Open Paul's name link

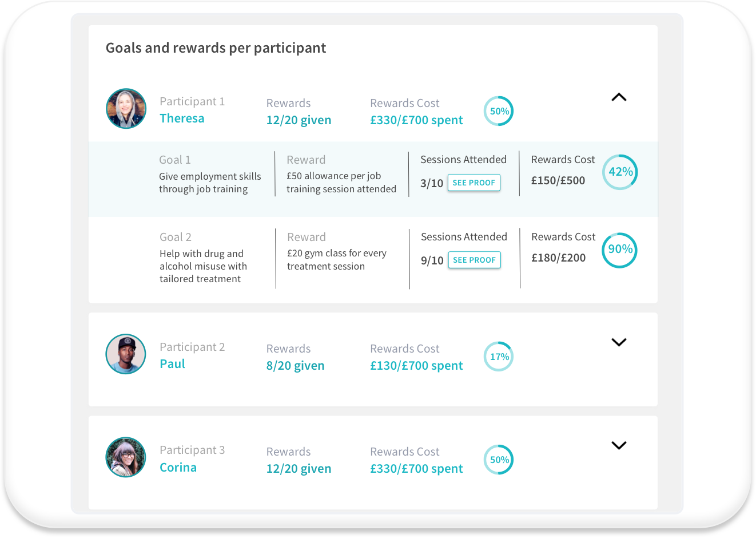point(172,364)
